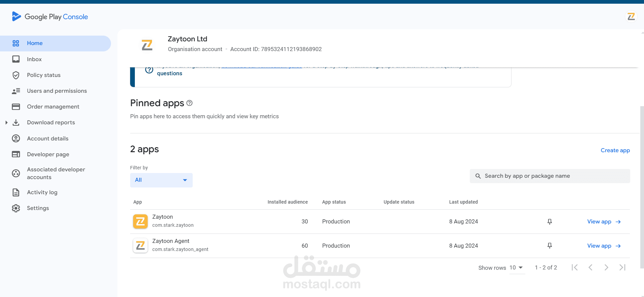Image resolution: width=644 pixels, height=297 pixels.
Task: Click the 1 - 2 of 2 pagination text
Action: 546,268
